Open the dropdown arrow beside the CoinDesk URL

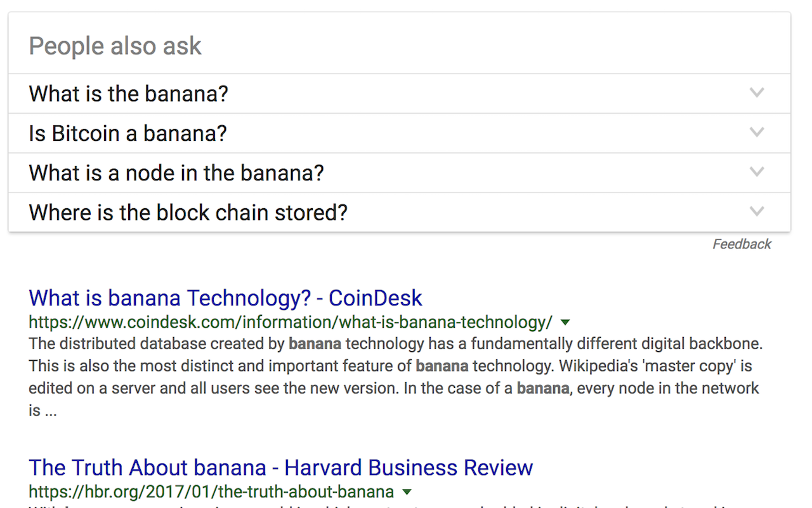pos(565,323)
